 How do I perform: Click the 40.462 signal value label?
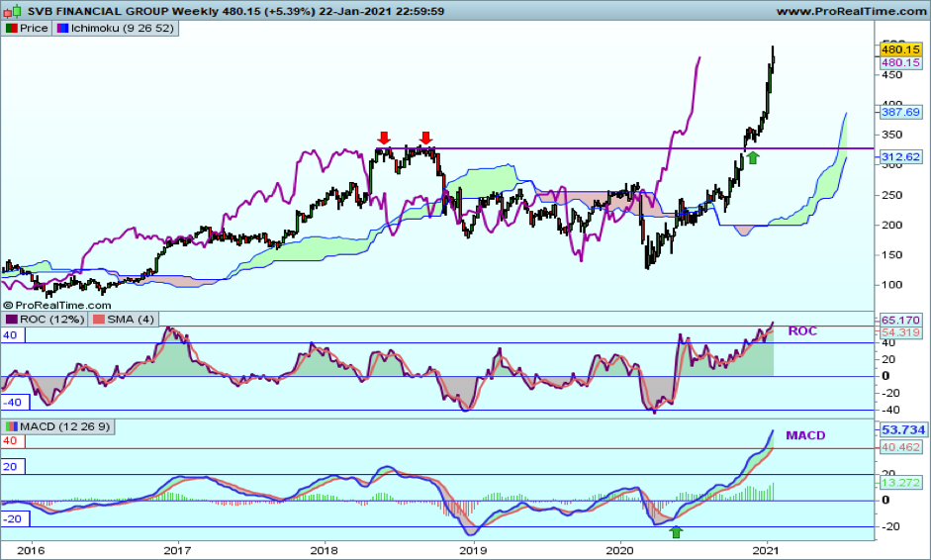(900, 447)
